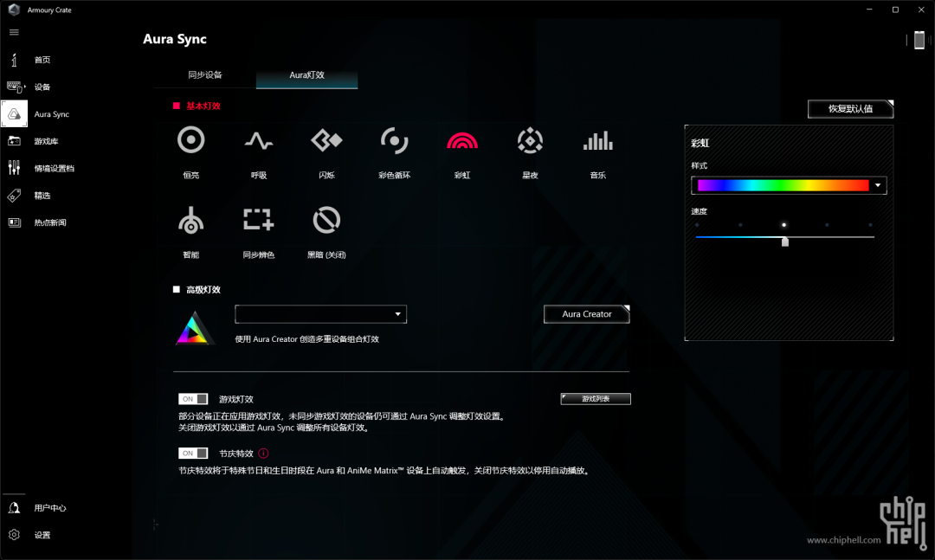
Task: Open the 高级灯效 profile dropdown
Action: click(321, 314)
